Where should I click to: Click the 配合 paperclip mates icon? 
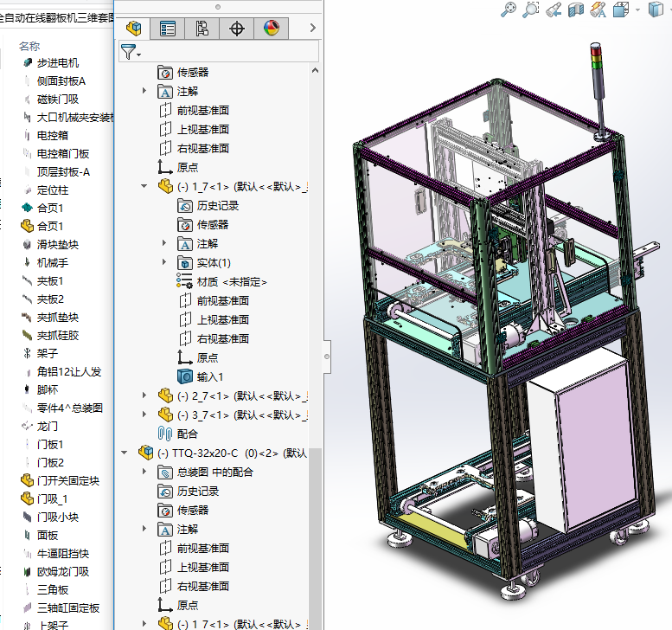click(165, 434)
